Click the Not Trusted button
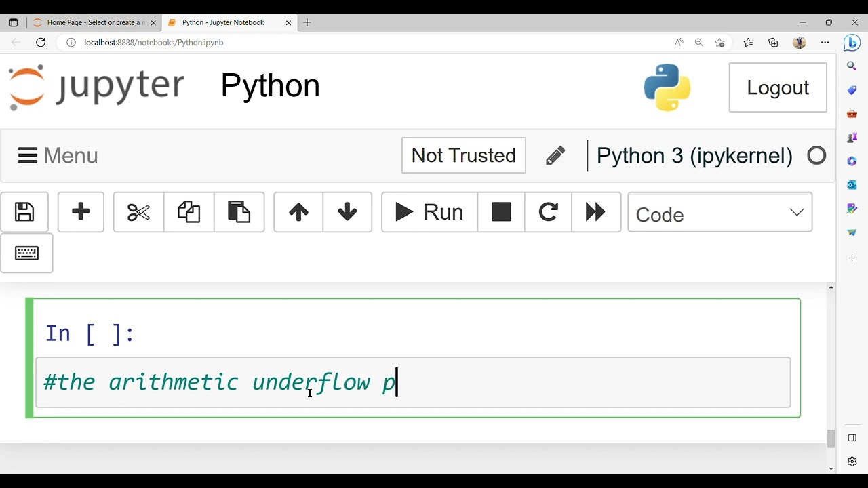The width and height of the screenshot is (868, 488). coord(464,155)
